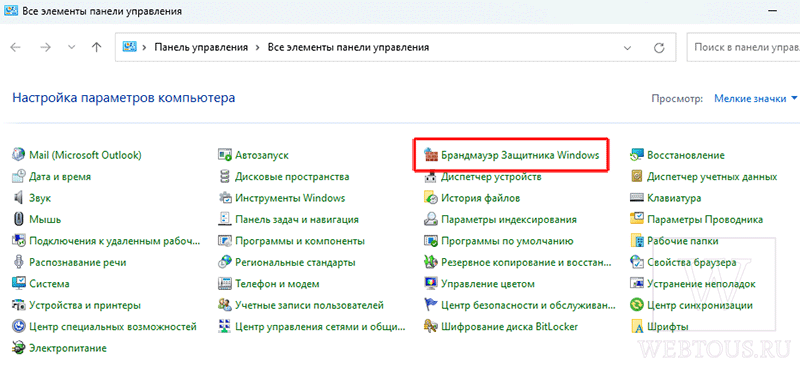
Task: Go up one level arrow
Action: (96, 47)
